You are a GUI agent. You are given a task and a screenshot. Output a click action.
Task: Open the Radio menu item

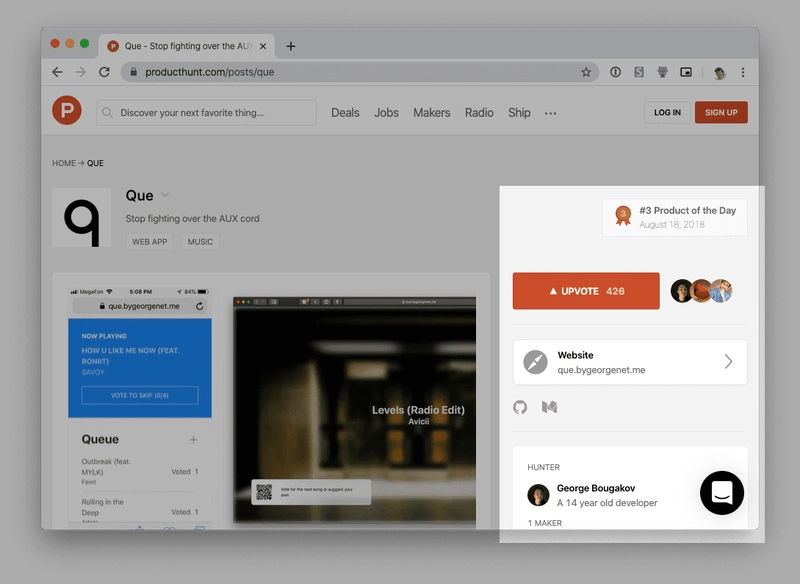(x=479, y=113)
